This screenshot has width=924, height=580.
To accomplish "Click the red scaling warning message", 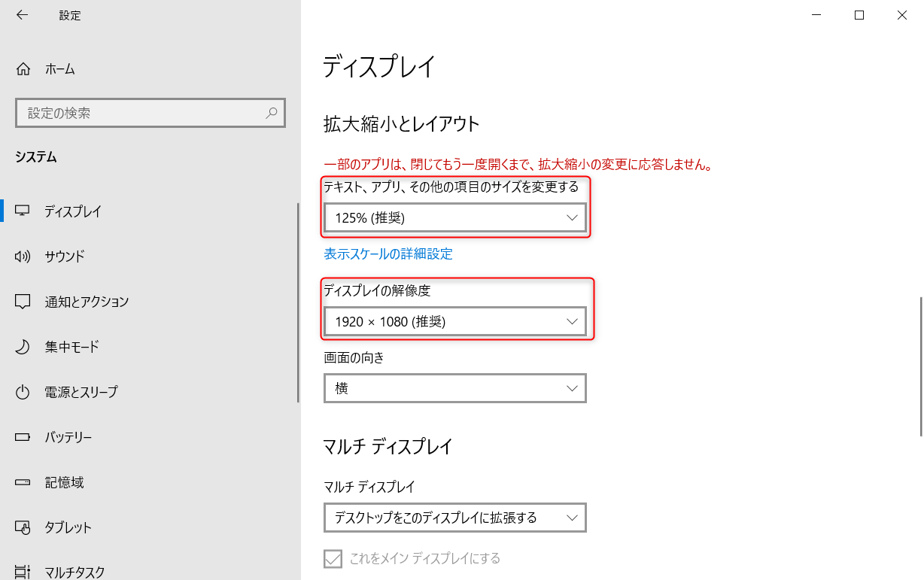I will (518, 165).
